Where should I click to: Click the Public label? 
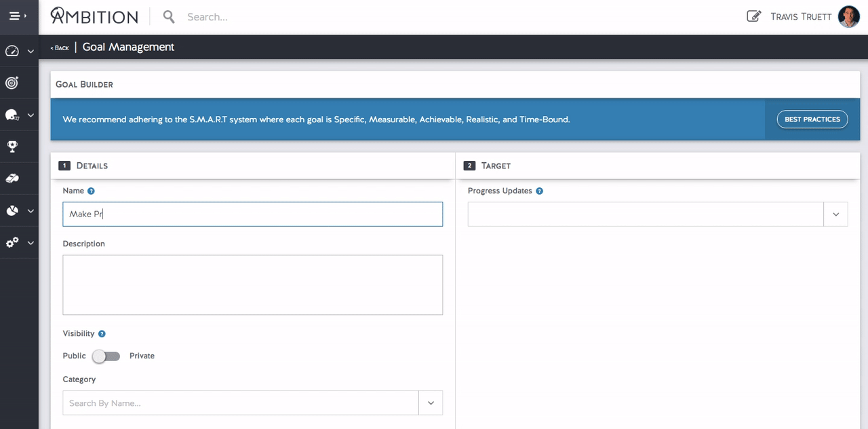click(74, 356)
